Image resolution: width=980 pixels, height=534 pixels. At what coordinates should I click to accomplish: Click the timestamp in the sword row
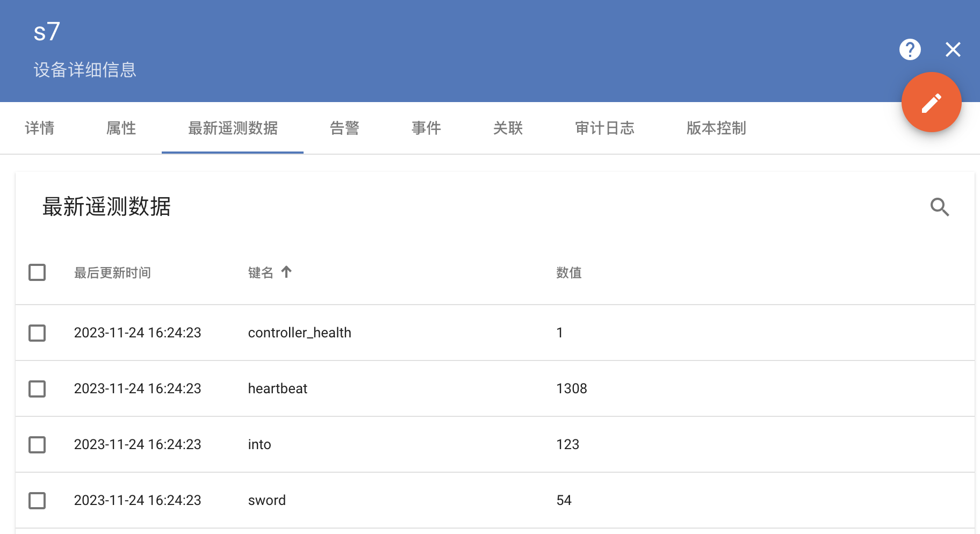(138, 500)
